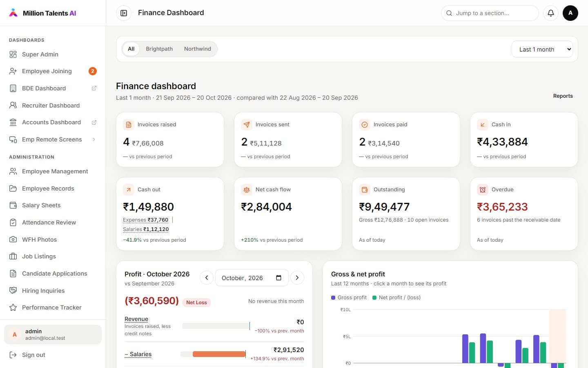Click the Cash out arrow icon
This screenshot has height=368, width=588.
coord(129,190)
